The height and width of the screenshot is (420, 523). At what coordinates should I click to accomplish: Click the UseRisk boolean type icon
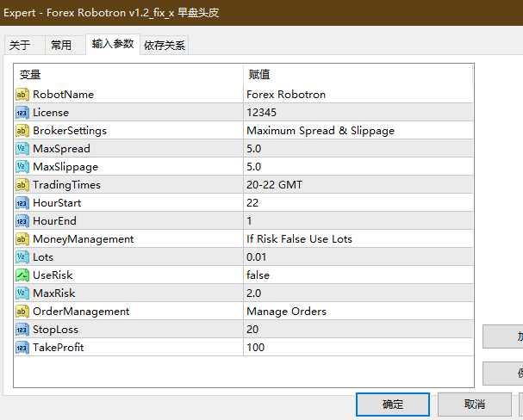[22, 275]
